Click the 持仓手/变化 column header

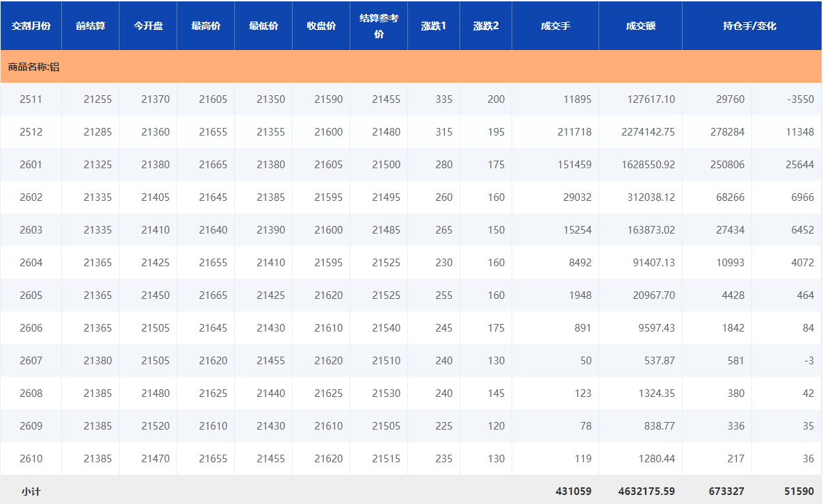point(749,26)
